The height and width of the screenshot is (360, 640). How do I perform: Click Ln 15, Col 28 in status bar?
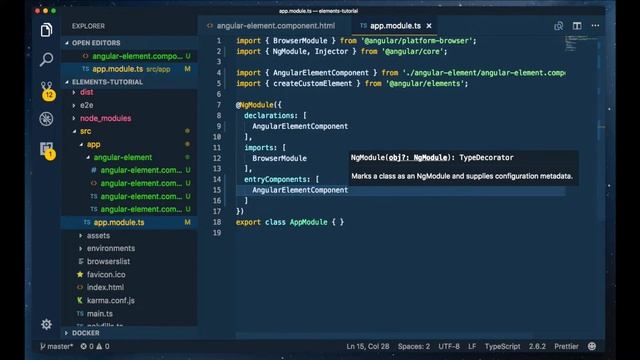[368, 346]
